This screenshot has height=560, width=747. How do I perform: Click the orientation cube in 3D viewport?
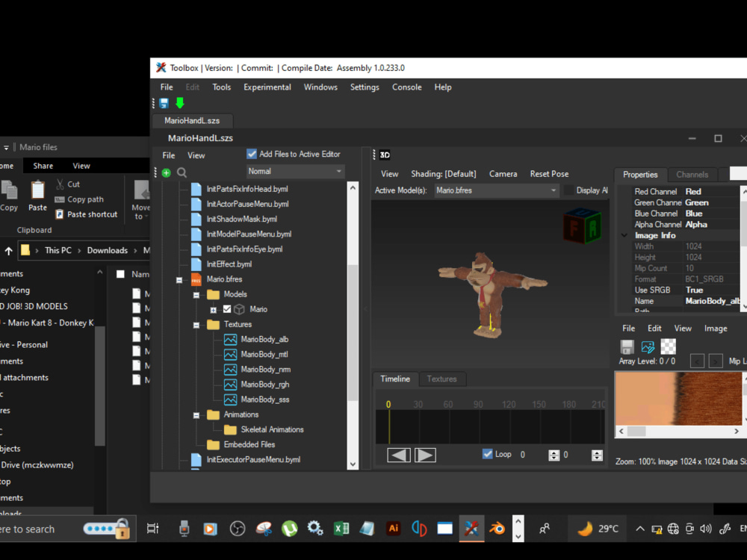click(583, 226)
